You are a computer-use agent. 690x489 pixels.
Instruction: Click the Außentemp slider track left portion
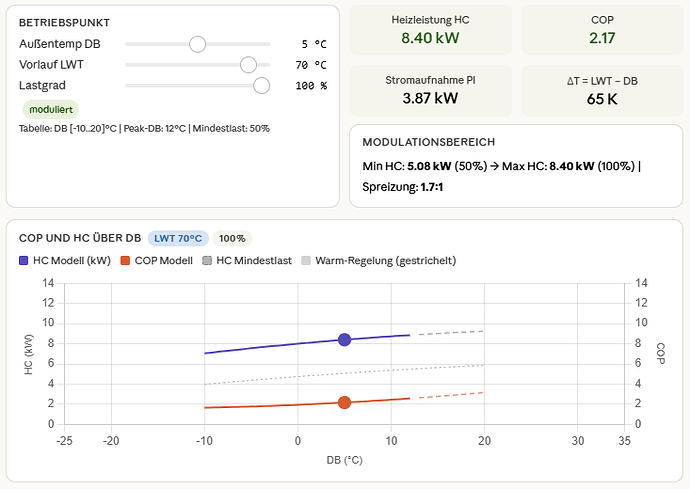point(157,44)
